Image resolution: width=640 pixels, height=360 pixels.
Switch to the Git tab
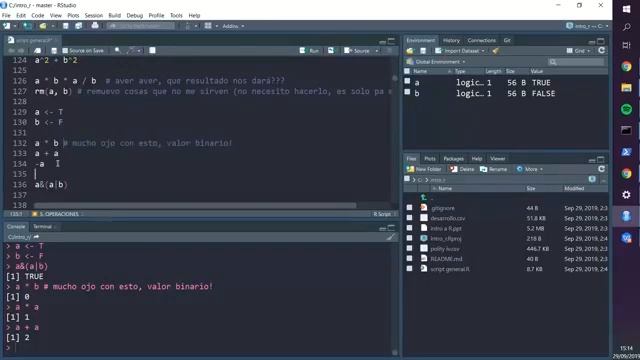[x=507, y=40]
